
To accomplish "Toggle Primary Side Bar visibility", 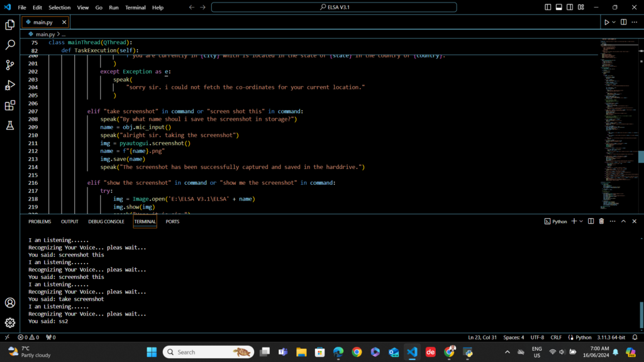I will click(x=548, y=8).
